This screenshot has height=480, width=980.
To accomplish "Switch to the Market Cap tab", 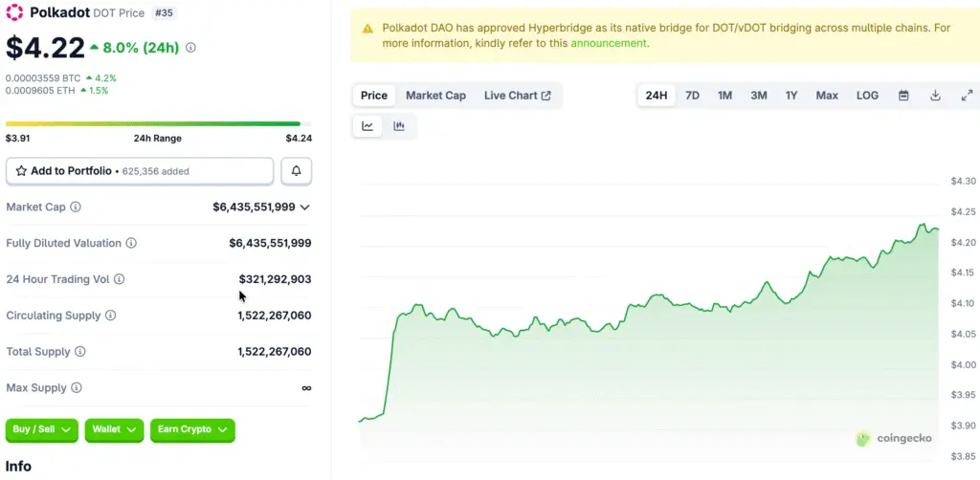I will (435, 96).
